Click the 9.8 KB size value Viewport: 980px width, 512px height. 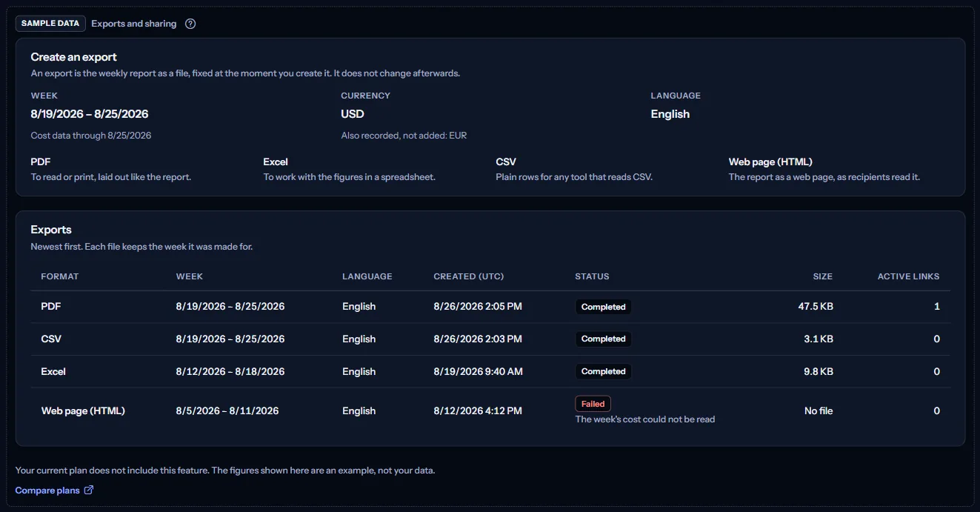tap(819, 372)
